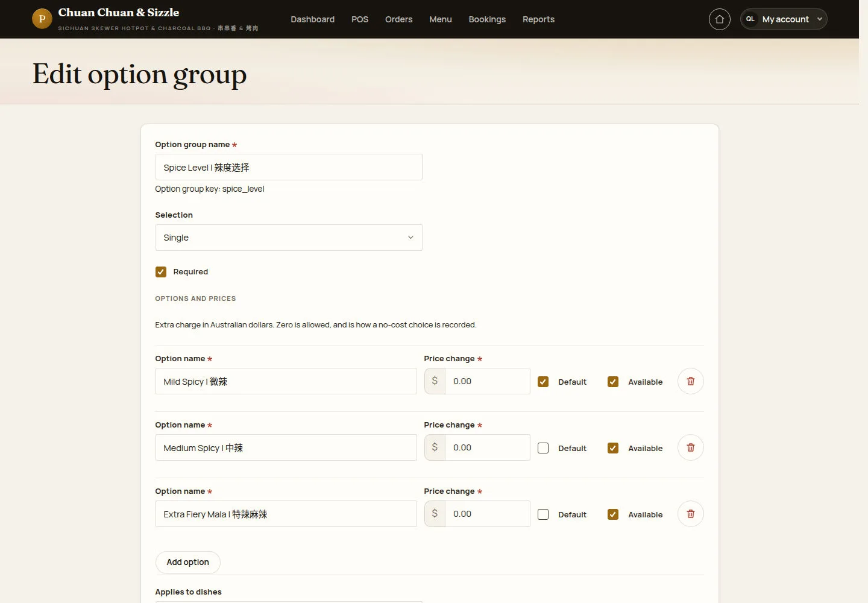Click the Chuan Chuan & Sizzle brand title

119,13
